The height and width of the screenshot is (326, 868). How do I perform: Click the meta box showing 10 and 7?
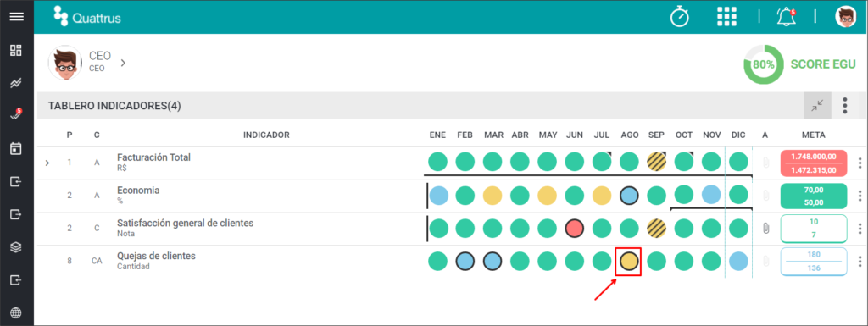tap(814, 229)
